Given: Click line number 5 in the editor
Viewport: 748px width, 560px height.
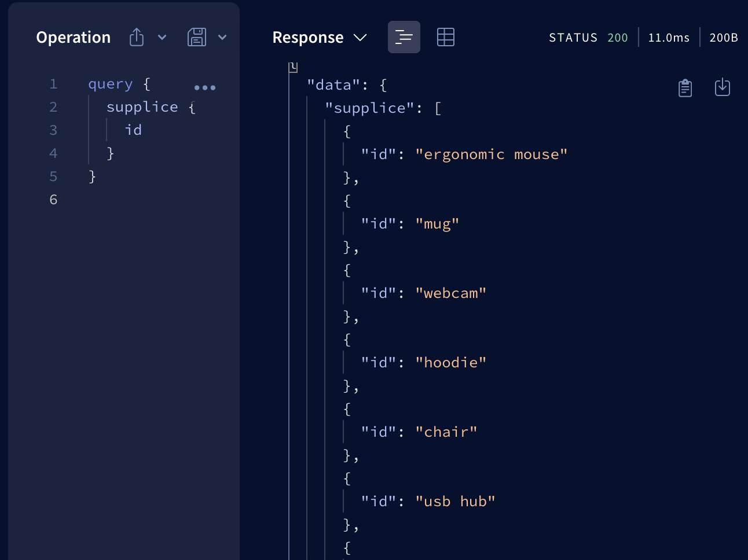Looking at the screenshot, I should pos(53,176).
